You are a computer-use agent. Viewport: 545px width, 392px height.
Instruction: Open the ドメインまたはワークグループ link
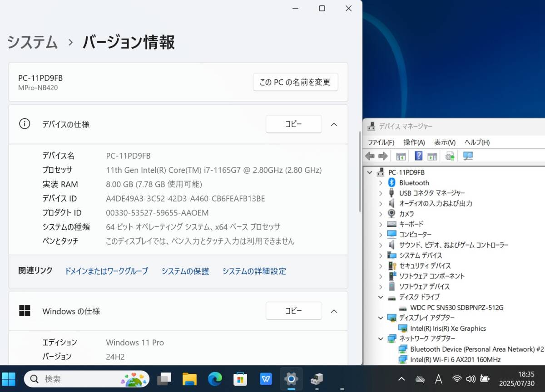point(106,271)
